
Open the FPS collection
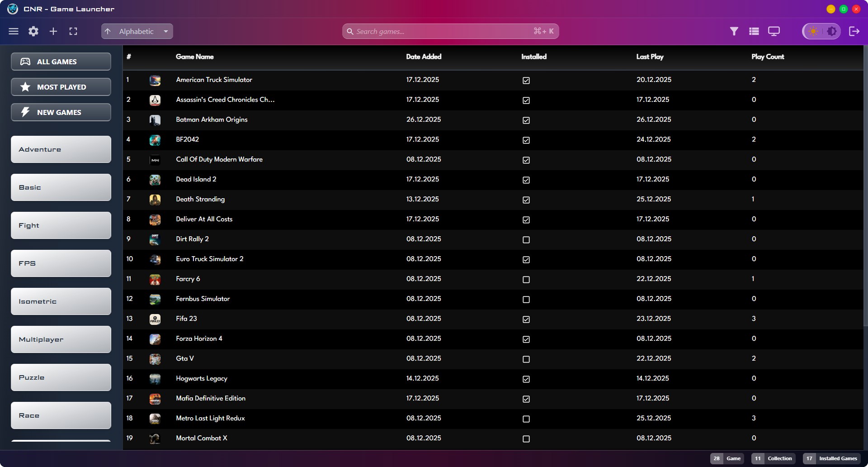(x=61, y=263)
